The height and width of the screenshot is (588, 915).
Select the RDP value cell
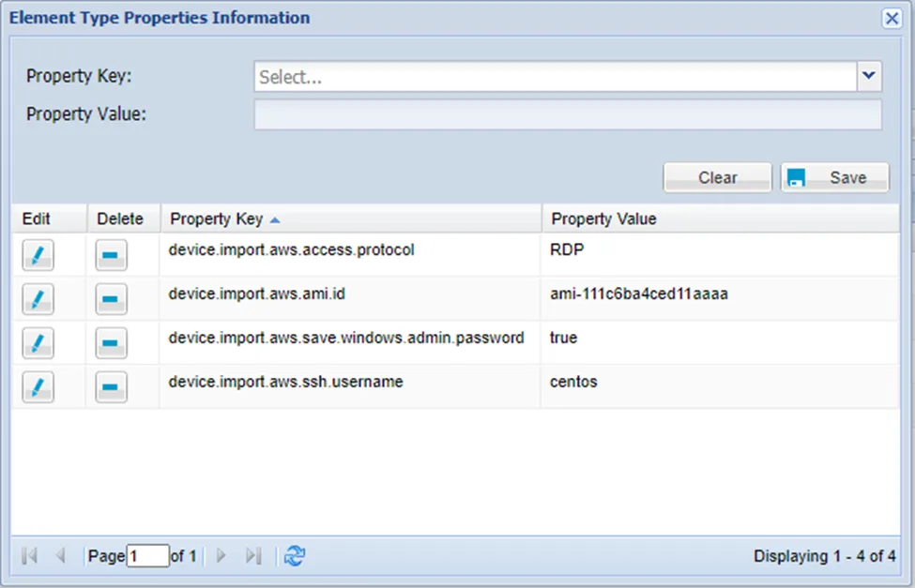720,255
